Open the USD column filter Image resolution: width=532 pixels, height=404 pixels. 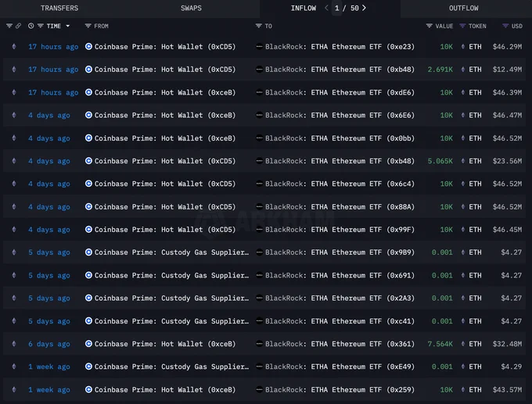click(505, 26)
